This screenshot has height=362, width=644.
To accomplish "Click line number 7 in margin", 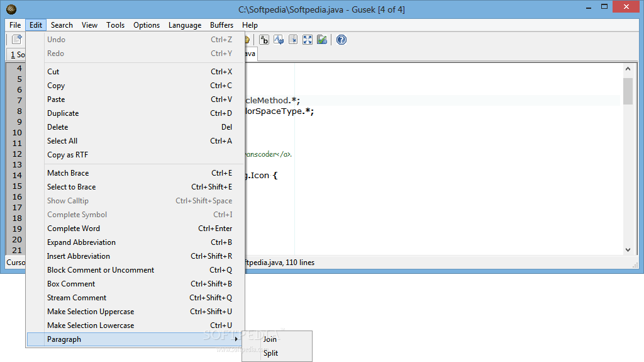I will click(x=19, y=101).
